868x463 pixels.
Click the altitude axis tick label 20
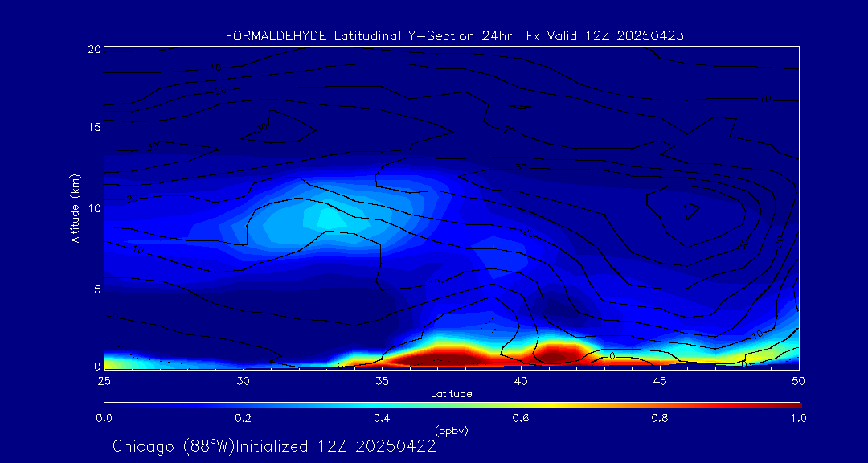tap(94, 49)
